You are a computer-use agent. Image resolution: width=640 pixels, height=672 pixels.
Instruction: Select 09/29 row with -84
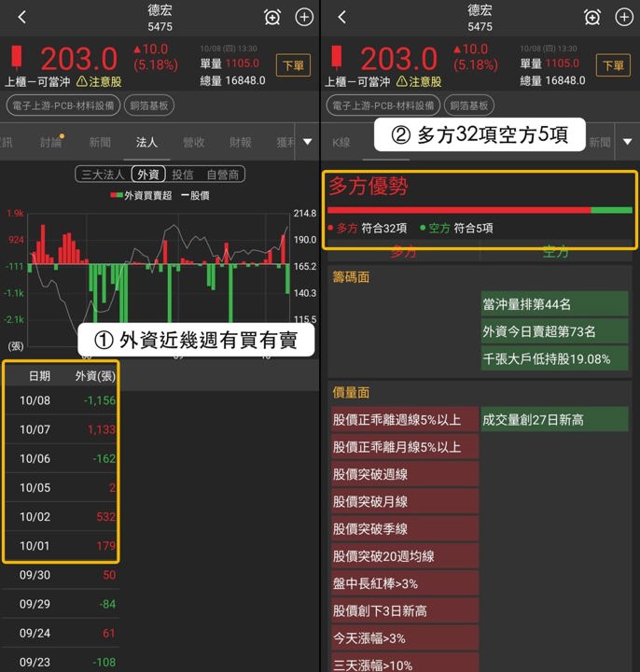point(62,604)
